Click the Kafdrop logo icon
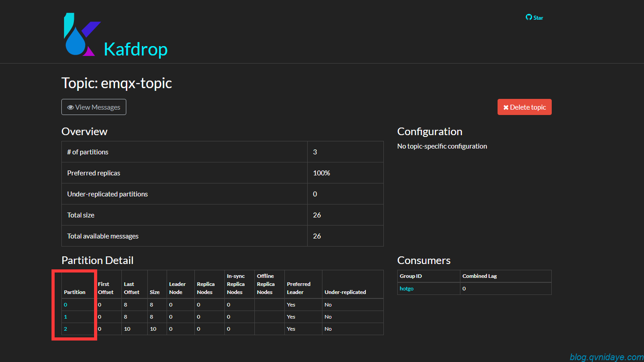This screenshot has height=362, width=644. point(82,34)
